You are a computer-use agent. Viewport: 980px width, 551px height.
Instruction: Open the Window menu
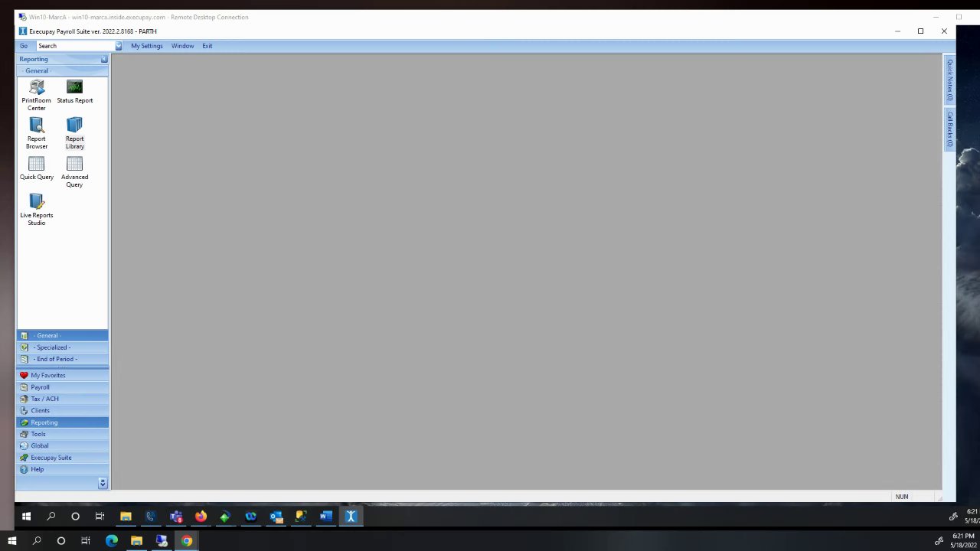tap(182, 46)
